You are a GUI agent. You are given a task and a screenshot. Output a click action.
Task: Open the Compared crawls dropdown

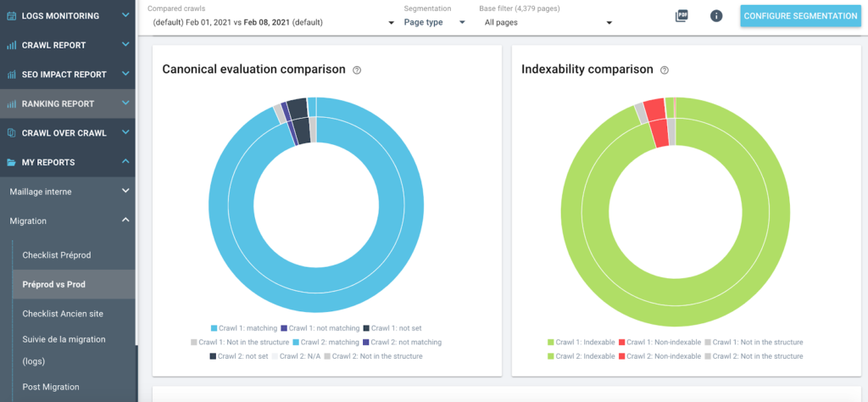pyautogui.click(x=273, y=22)
